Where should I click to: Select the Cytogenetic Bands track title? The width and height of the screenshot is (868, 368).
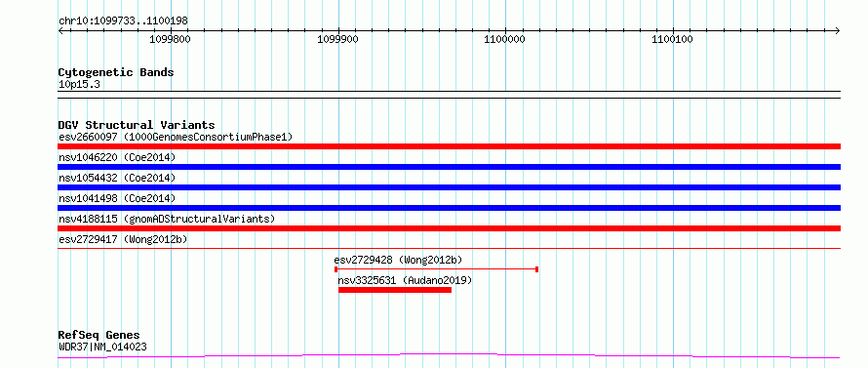pos(116,72)
